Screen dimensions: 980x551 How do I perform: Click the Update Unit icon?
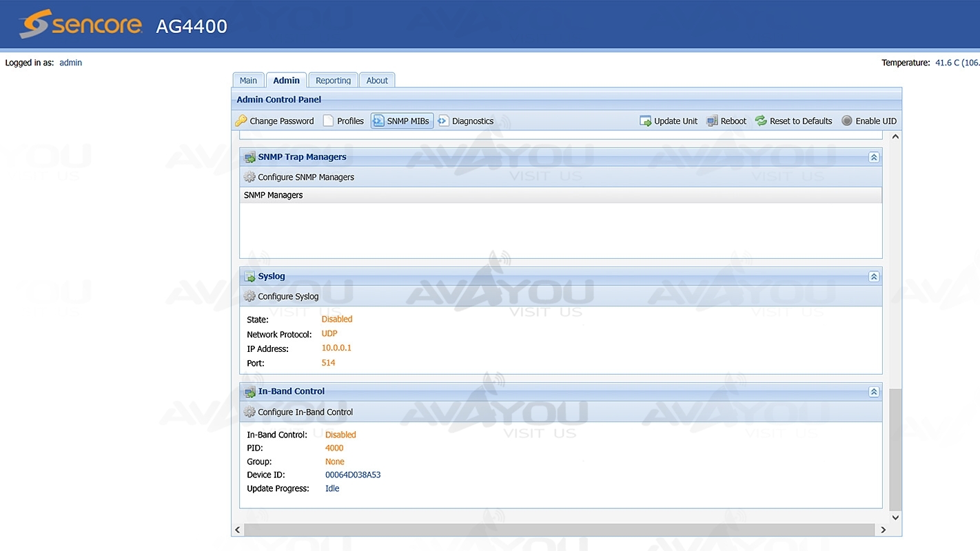tap(646, 121)
